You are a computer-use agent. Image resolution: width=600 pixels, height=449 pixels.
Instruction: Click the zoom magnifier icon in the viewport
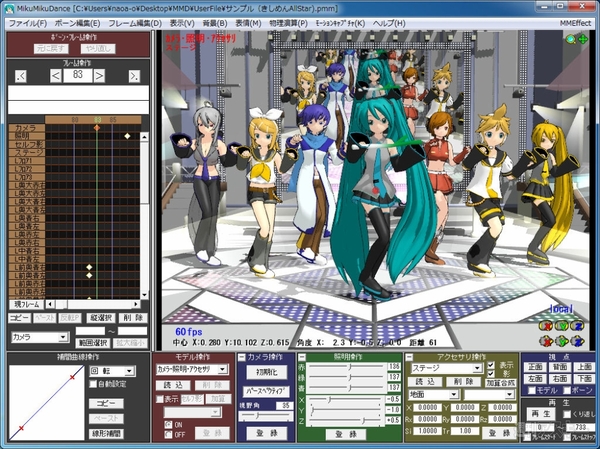tap(571, 39)
